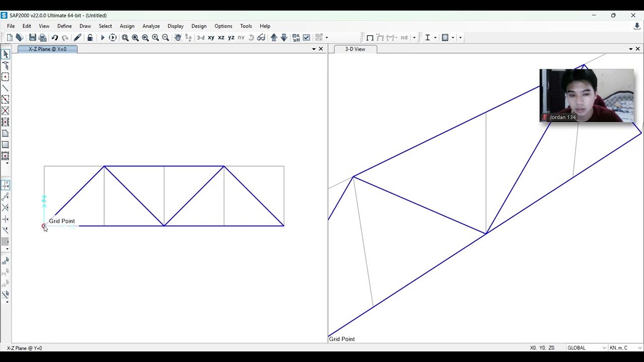
Task: Choose the Select Object pointer tool
Action: click(6, 54)
